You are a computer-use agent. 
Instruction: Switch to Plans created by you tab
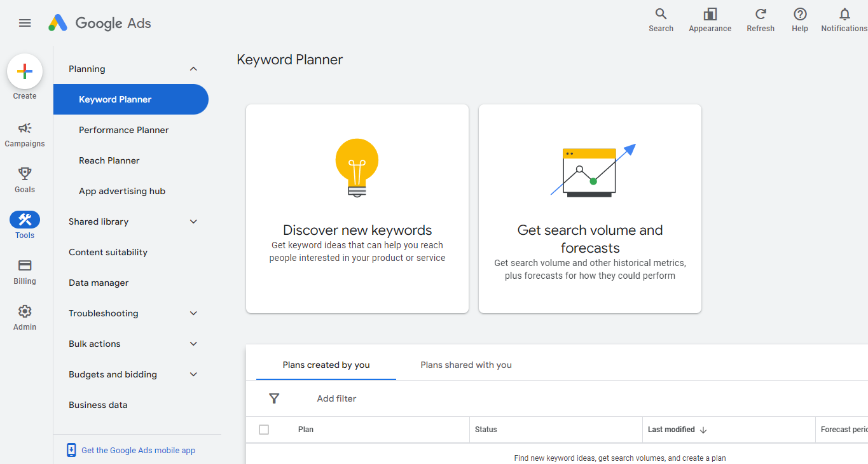326,365
